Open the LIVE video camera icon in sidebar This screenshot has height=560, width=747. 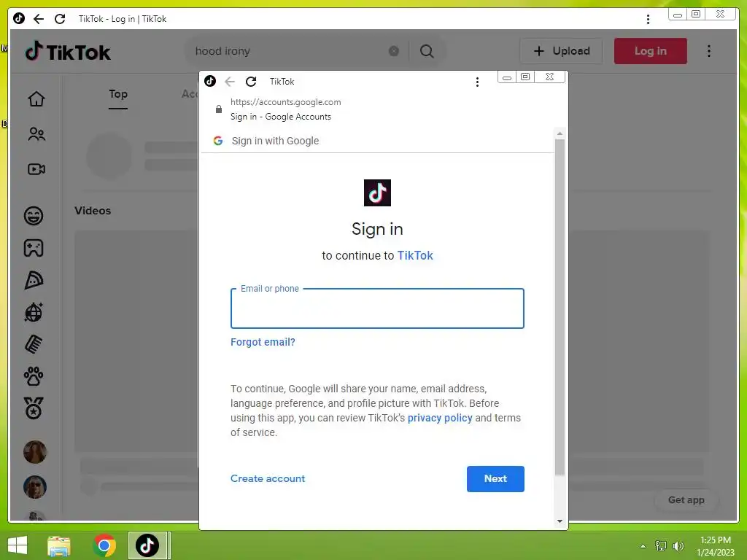coord(36,169)
